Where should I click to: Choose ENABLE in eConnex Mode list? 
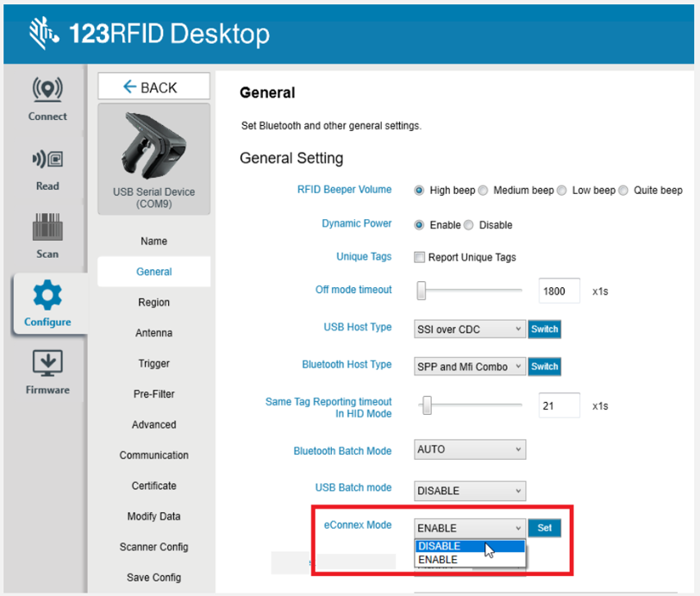(x=469, y=560)
